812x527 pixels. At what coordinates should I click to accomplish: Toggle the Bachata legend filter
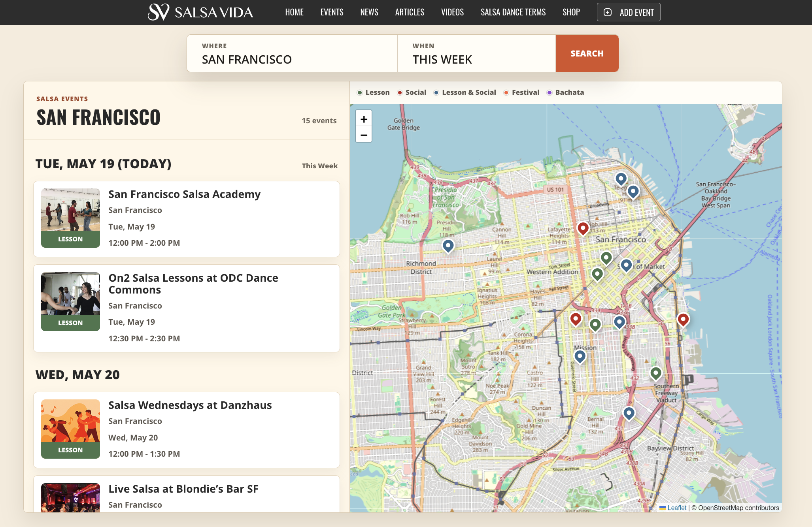point(565,92)
